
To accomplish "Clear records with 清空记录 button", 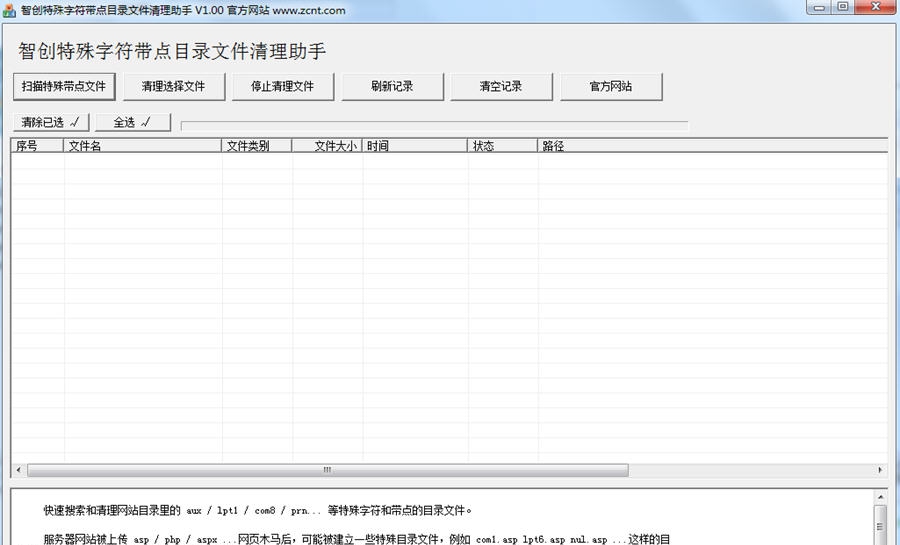I will pyautogui.click(x=501, y=87).
